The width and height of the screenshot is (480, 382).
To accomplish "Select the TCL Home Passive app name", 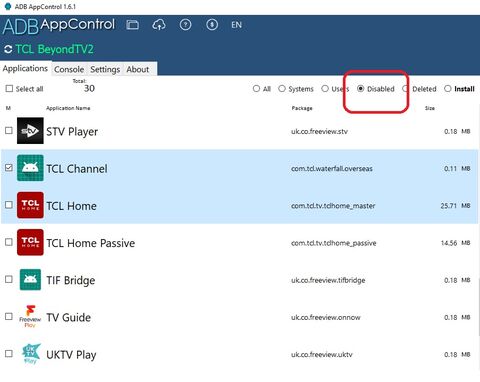I will point(91,243).
